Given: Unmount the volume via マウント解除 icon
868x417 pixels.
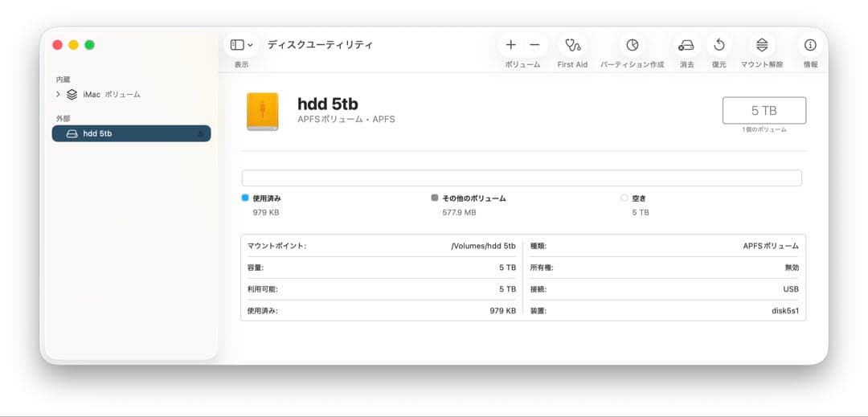Looking at the screenshot, I should (x=762, y=45).
